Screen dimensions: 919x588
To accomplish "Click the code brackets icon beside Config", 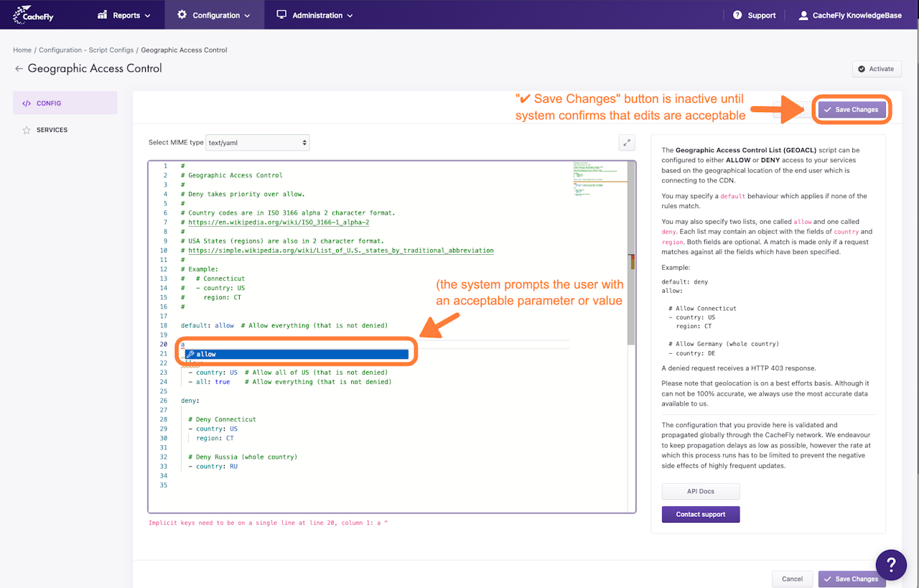I will pyautogui.click(x=27, y=103).
